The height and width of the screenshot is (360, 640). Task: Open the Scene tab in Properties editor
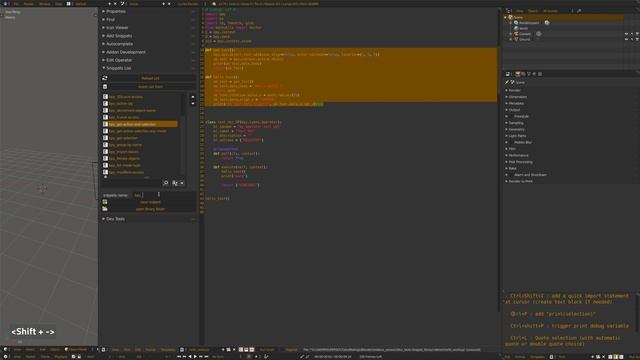point(529,74)
